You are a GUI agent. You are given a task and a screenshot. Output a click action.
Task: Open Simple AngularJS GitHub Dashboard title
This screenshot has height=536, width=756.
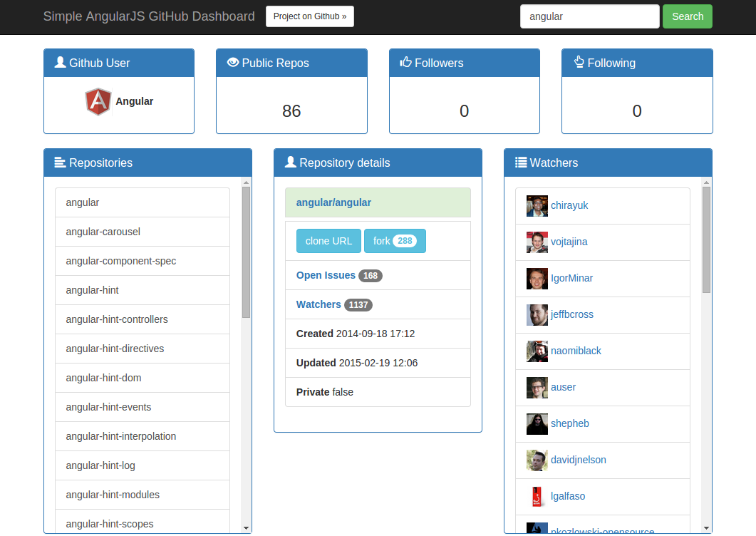149,16
